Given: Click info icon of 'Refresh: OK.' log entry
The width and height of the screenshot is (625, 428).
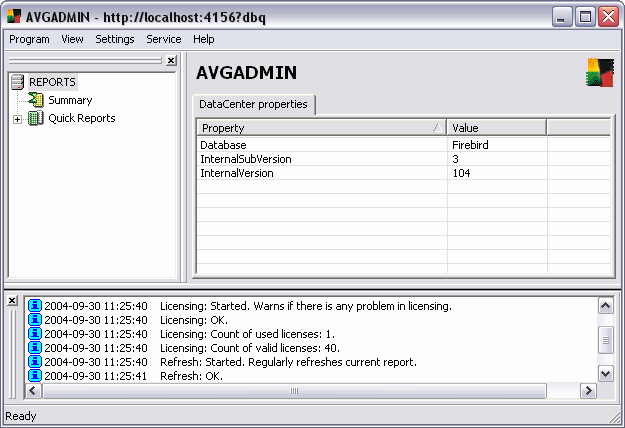Looking at the screenshot, I should (x=35, y=375).
